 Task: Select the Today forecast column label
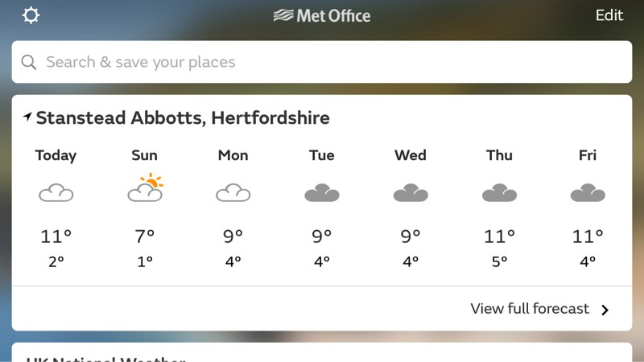(x=56, y=155)
